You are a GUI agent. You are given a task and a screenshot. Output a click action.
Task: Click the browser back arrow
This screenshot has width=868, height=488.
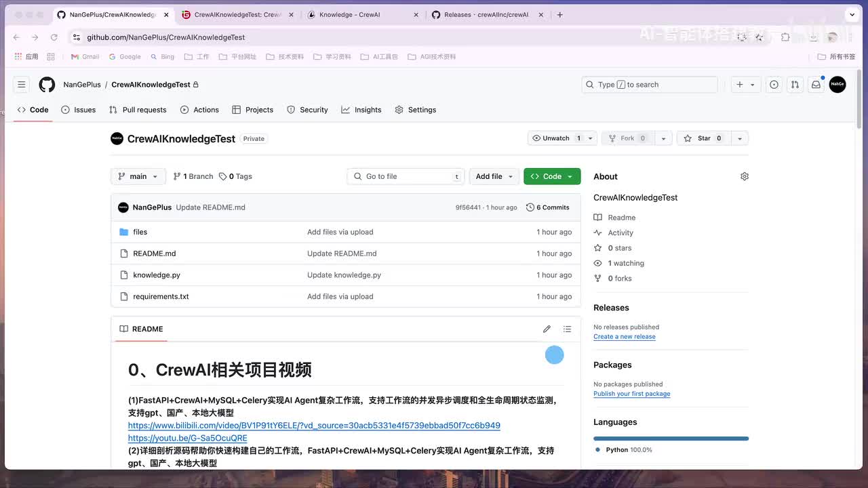16,37
